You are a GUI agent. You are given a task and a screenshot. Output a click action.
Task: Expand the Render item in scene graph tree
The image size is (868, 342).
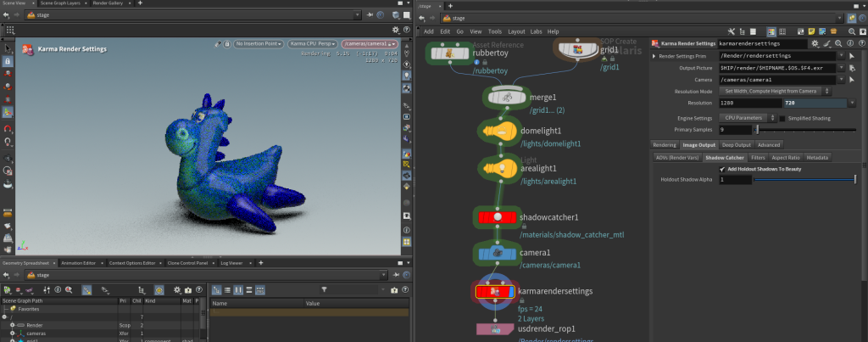[x=12, y=325]
